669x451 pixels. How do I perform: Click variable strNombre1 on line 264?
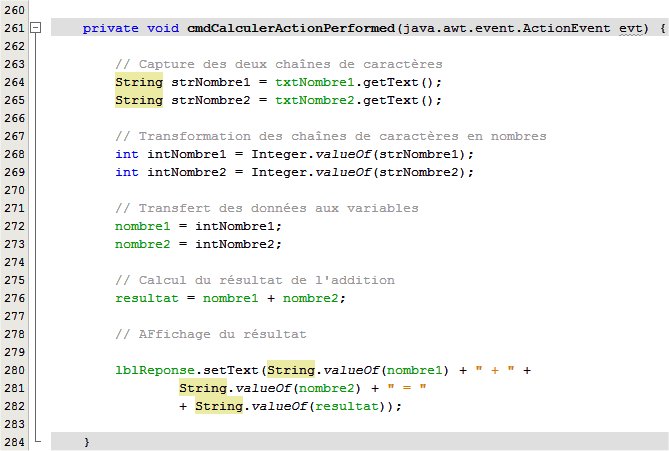click(x=211, y=82)
